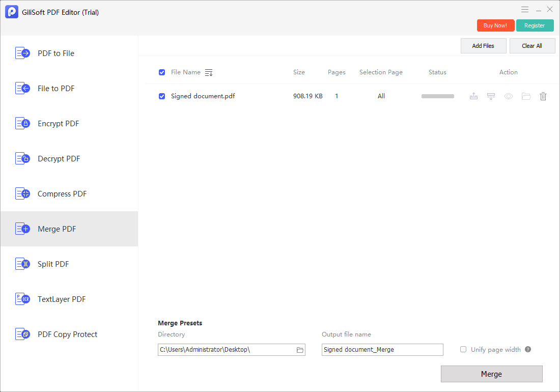This screenshot has width=560, height=392.
Task: Open PDF Copy Protect
Action: coord(69,334)
